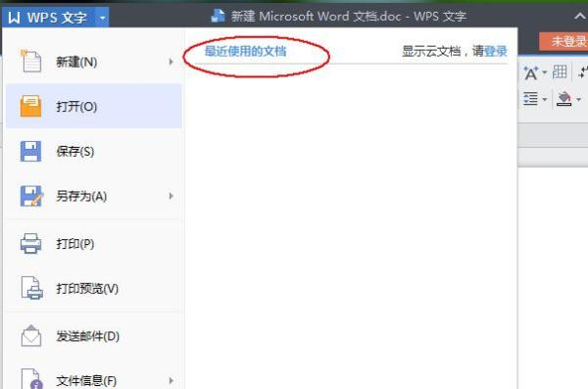
Task: Click the orange 未登录 button
Action: pyautogui.click(x=563, y=41)
